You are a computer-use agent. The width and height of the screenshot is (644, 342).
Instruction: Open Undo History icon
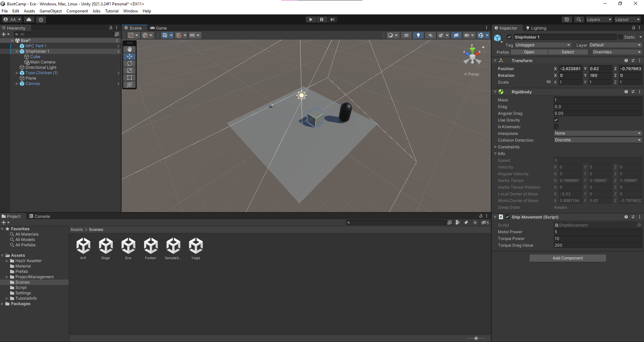tap(567, 19)
